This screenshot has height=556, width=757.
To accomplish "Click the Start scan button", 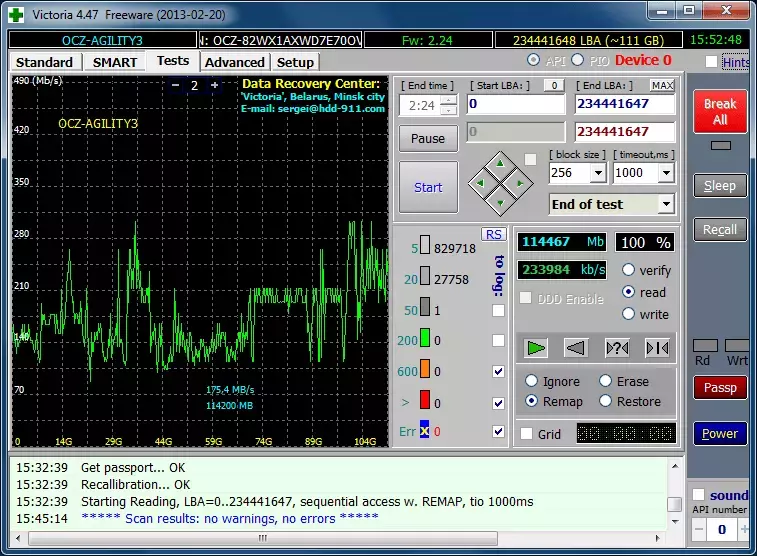I will click(428, 187).
